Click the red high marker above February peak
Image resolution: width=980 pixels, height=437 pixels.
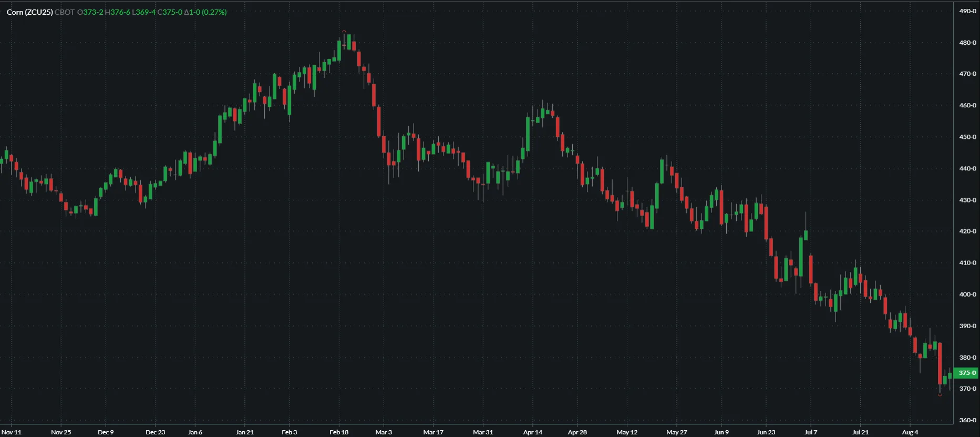click(344, 32)
